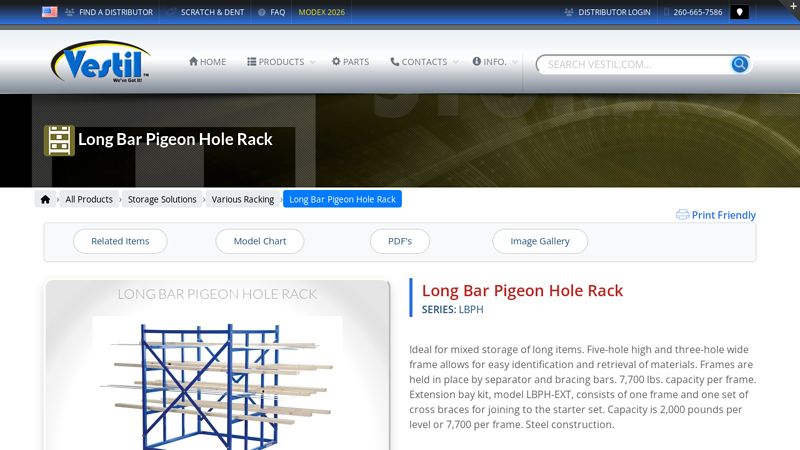Click the US flag country icon
Viewport: 800px width, 450px height.
pos(49,12)
